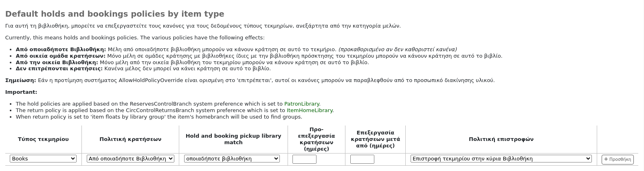This screenshot has width=644, height=171.
Task: Follow the ItemHomeLibrary preference link
Action: (310, 110)
